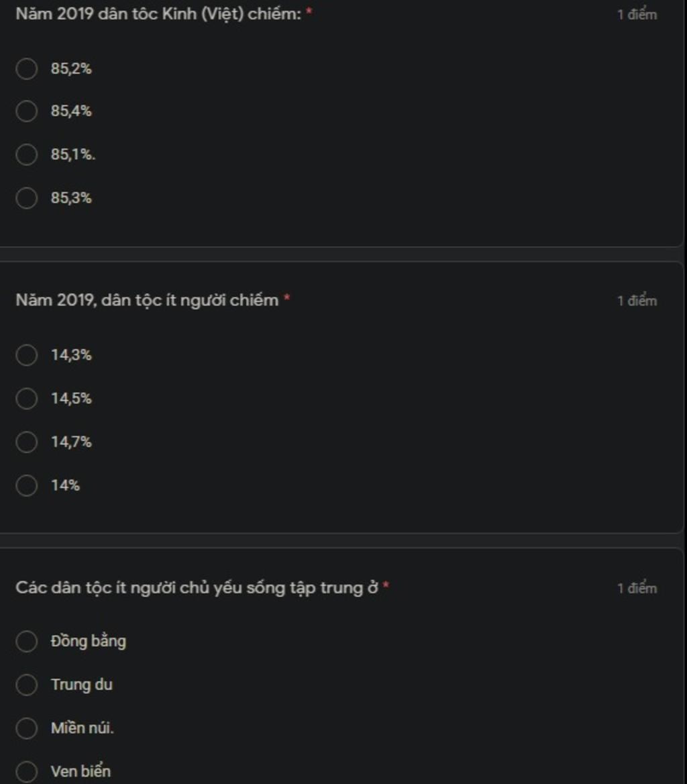This screenshot has height=784, width=687.
Task: Select the 85,2% radio option
Action: 26,68
